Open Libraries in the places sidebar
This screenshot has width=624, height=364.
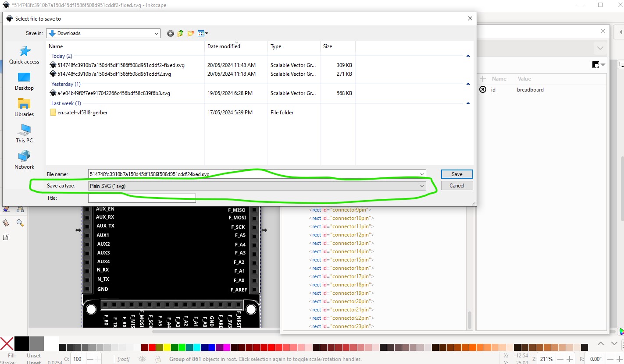[x=24, y=108]
